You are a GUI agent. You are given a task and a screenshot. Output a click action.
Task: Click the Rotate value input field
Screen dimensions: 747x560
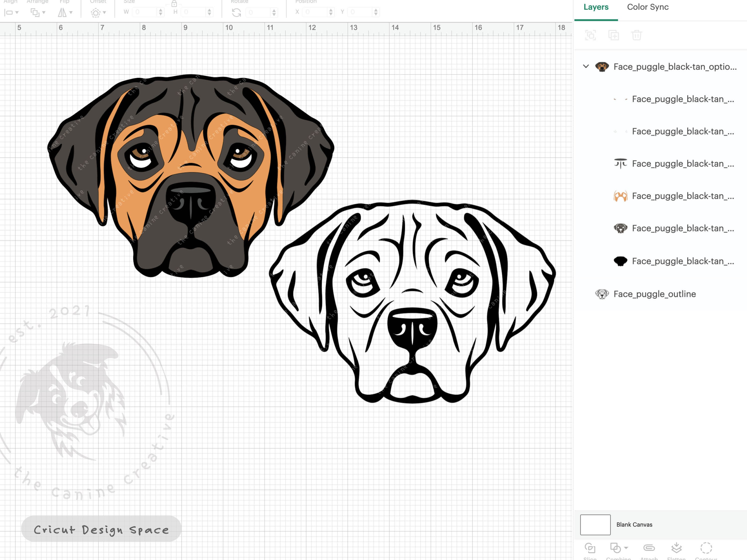click(258, 12)
